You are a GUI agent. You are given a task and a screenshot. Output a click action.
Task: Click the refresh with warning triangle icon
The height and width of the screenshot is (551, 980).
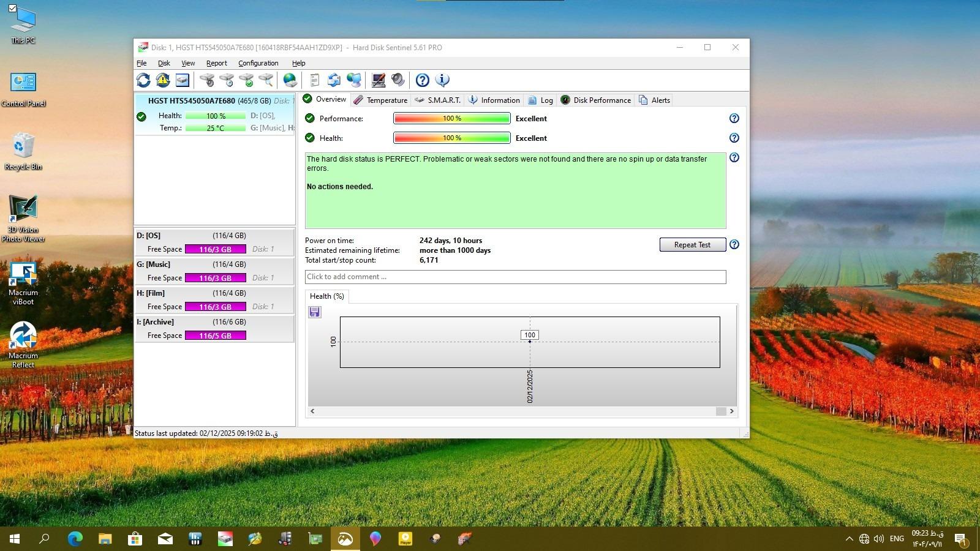pos(163,80)
